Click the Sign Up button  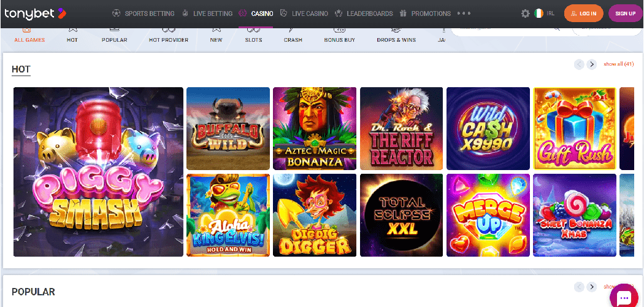625,14
